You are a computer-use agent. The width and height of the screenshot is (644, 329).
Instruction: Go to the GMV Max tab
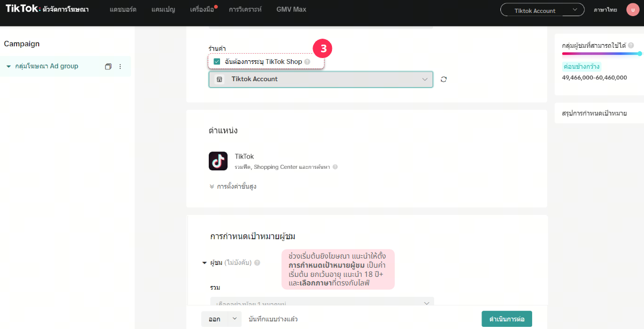(291, 10)
